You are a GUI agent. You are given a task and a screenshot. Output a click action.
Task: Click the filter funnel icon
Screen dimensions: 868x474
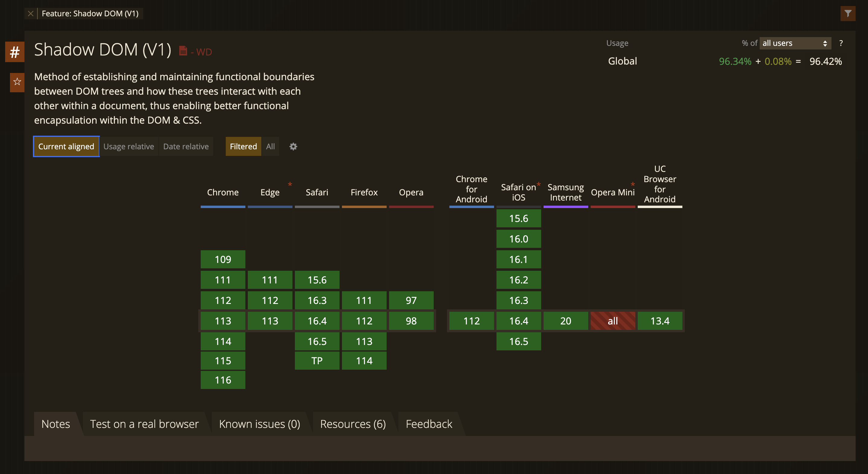tap(847, 14)
